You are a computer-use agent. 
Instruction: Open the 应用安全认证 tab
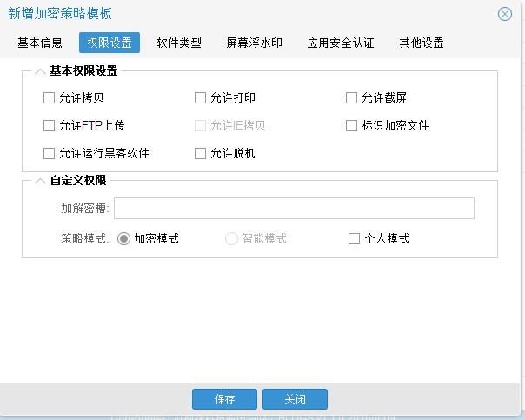pyautogui.click(x=341, y=43)
